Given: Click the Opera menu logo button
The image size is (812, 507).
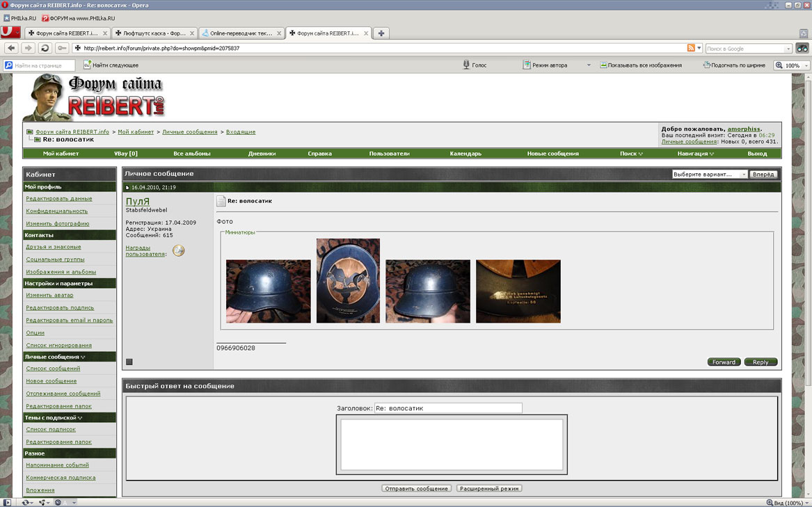Looking at the screenshot, I should tap(10, 33).
